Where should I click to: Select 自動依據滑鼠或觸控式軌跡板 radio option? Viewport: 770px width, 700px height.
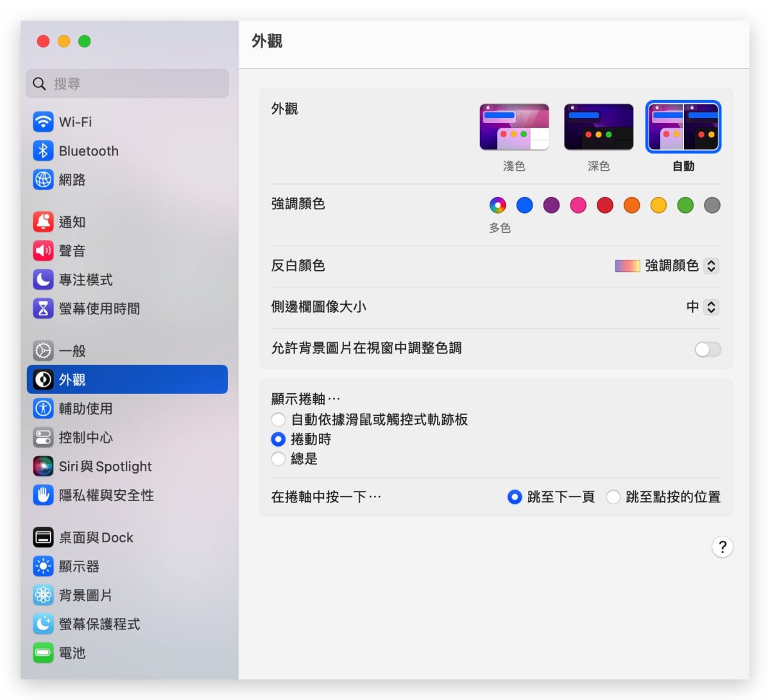[278, 420]
